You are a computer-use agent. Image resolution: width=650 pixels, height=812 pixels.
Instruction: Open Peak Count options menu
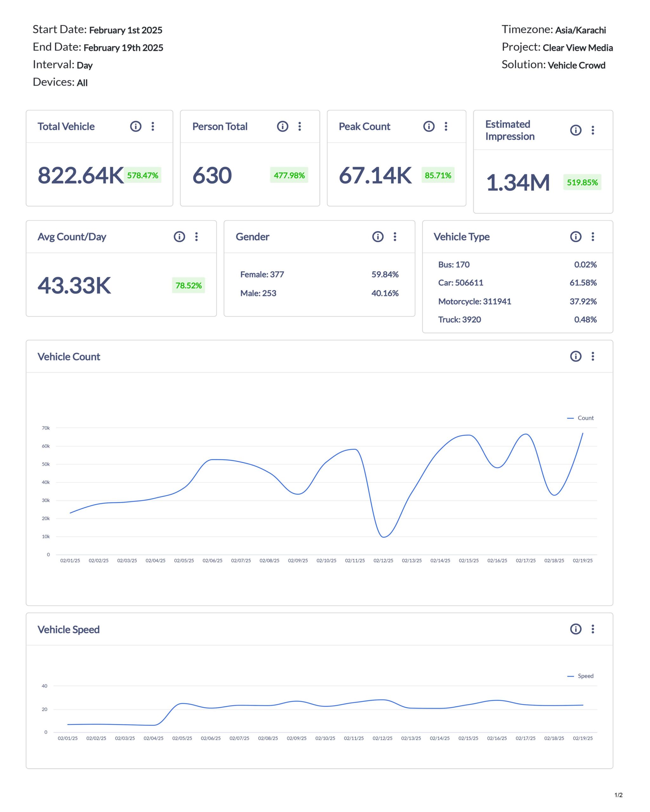(x=446, y=126)
